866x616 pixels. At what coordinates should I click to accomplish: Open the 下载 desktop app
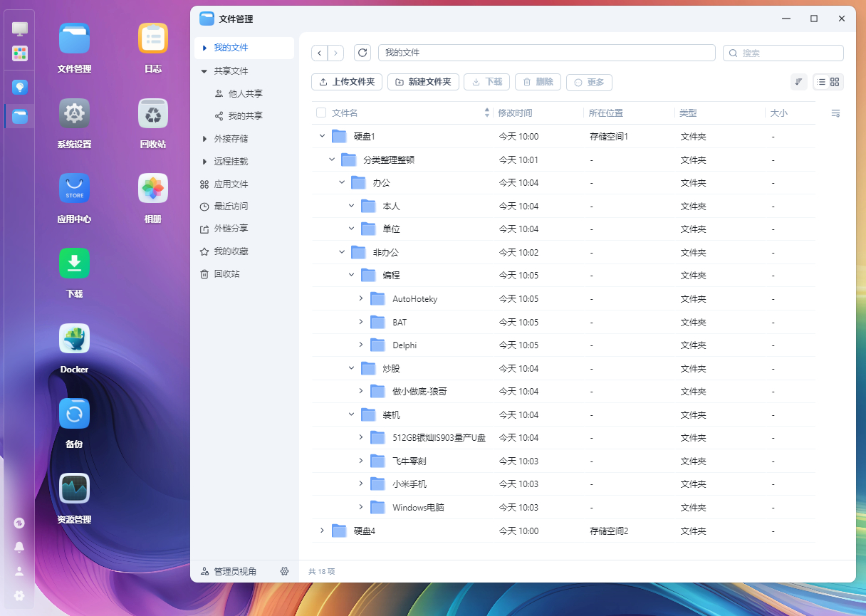coord(74,263)
